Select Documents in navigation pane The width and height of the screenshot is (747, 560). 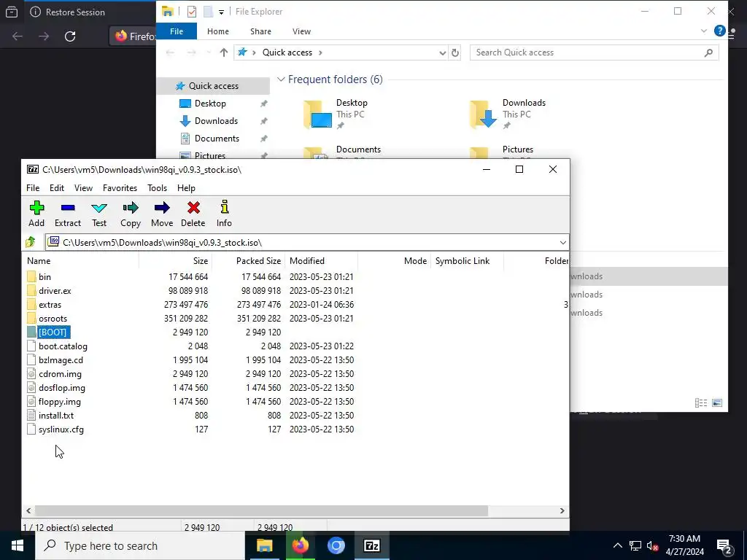tap(217, 139)
